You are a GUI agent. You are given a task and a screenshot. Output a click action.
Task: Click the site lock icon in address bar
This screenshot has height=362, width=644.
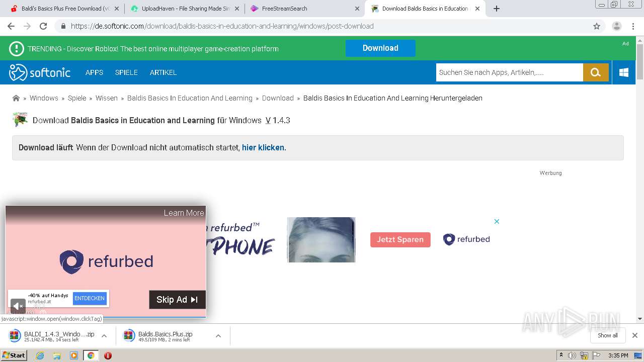63,26
